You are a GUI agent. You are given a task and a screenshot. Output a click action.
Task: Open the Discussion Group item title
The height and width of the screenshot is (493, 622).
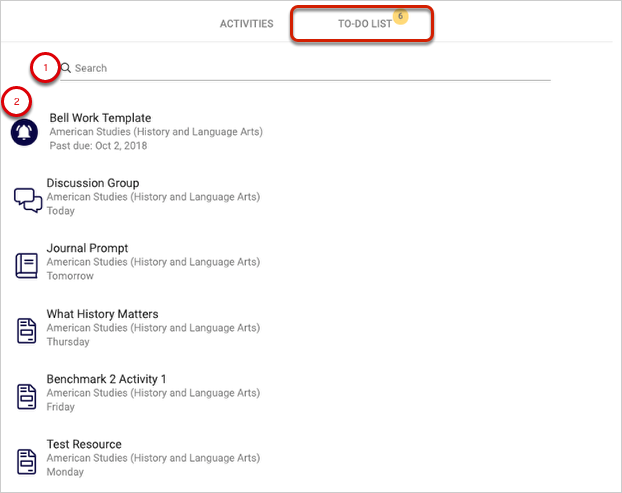click(x=93, y=183)
